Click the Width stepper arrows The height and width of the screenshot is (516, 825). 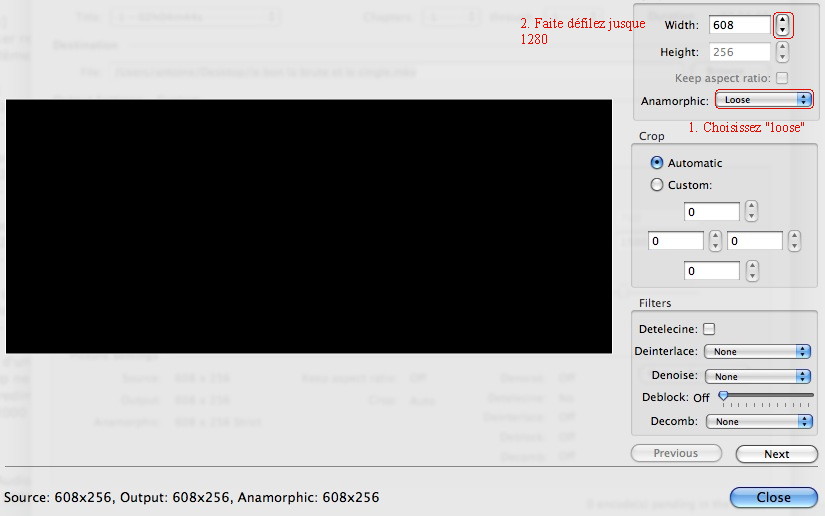pos(782,25)
